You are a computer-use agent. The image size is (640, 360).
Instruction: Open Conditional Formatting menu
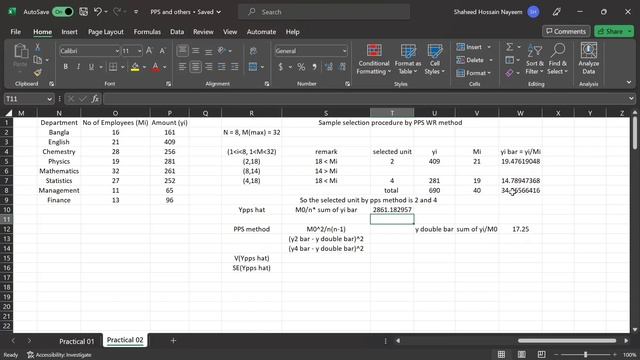tap(373, 60)
